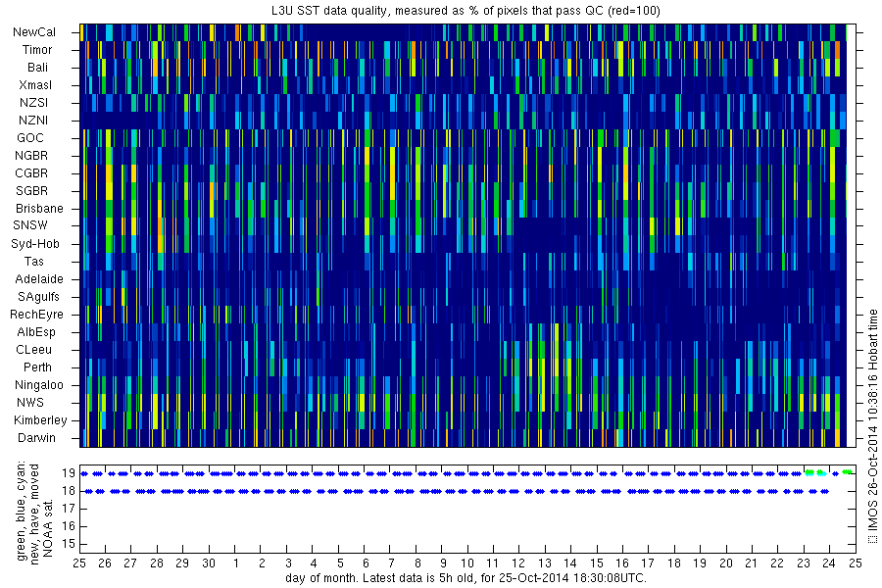
Task: Select the Adelaide region label
Action: (39, 279)
